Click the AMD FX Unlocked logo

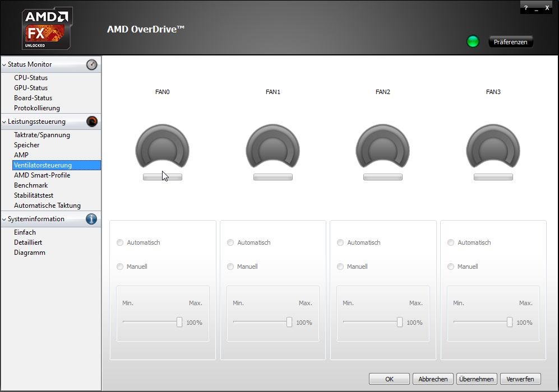click(x=47, y=28)
